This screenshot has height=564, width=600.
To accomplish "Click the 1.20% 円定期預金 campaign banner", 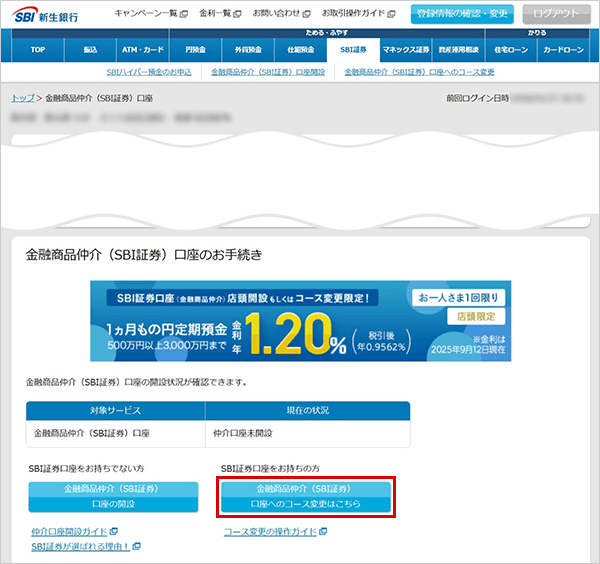I will click(301, 321).
